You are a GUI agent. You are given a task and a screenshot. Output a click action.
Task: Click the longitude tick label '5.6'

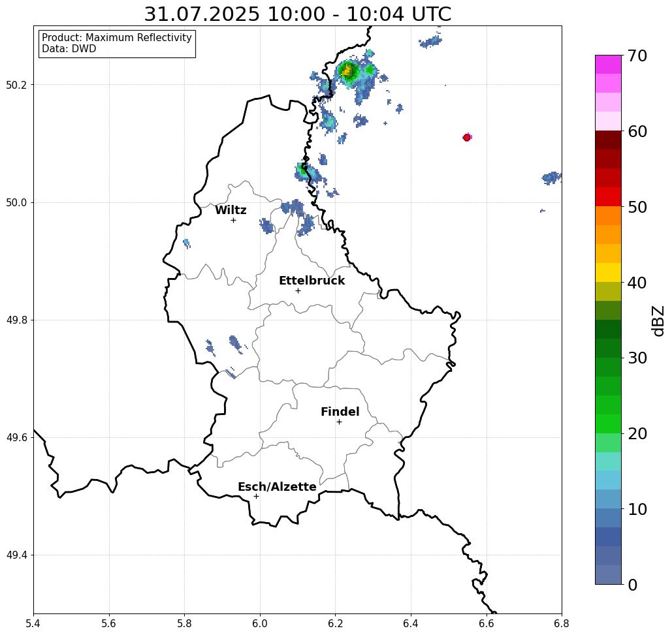[109, 623]
